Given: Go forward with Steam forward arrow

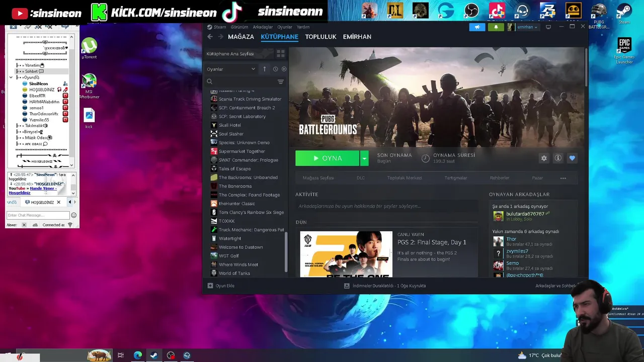Looking at the screenshot, I should click(220, 37).
